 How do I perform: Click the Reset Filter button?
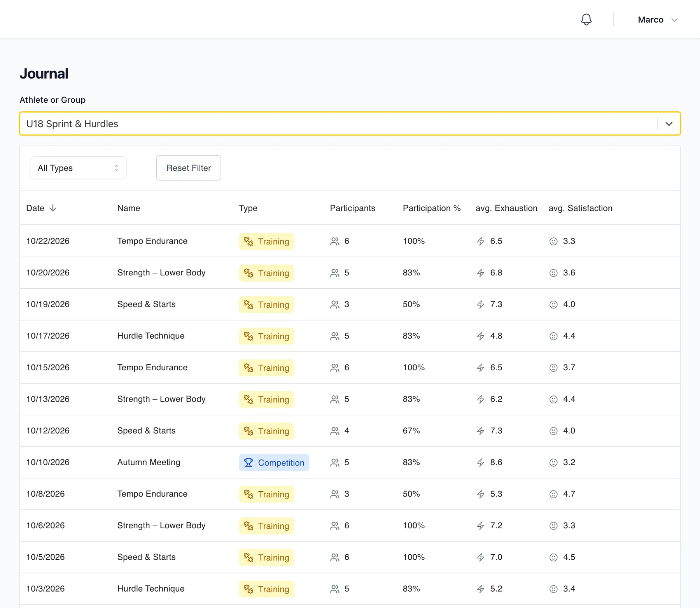pos(189,168)
